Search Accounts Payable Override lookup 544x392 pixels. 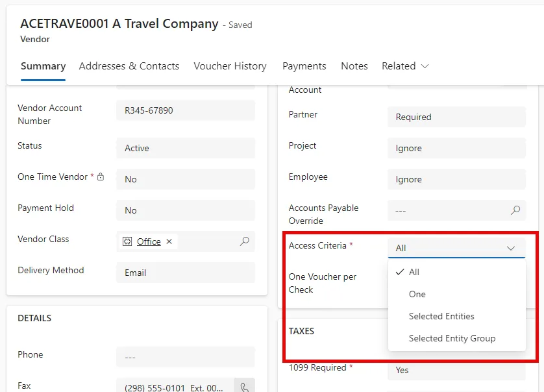[515, 210]
